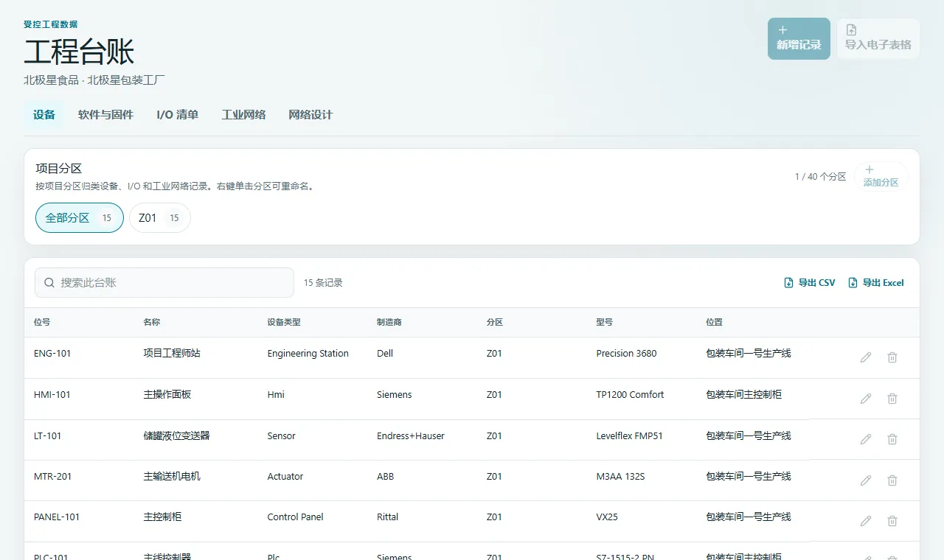Filter by 全部分区 chip

(80, 218)
